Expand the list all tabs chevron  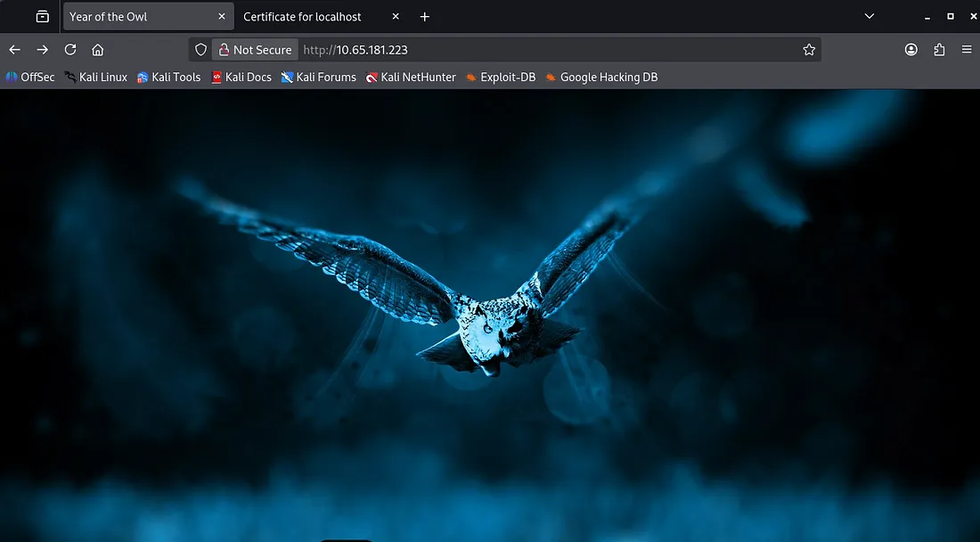pos(870,16)
